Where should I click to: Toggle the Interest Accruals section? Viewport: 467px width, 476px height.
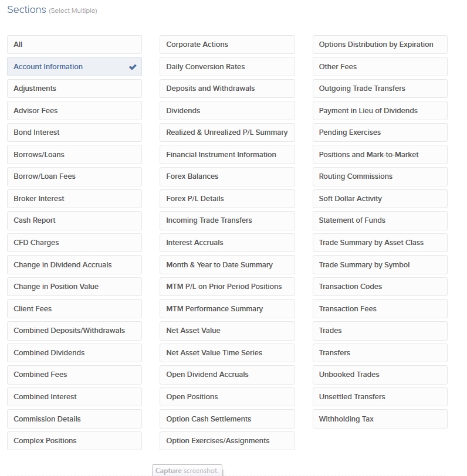click(x=226, y=243)
